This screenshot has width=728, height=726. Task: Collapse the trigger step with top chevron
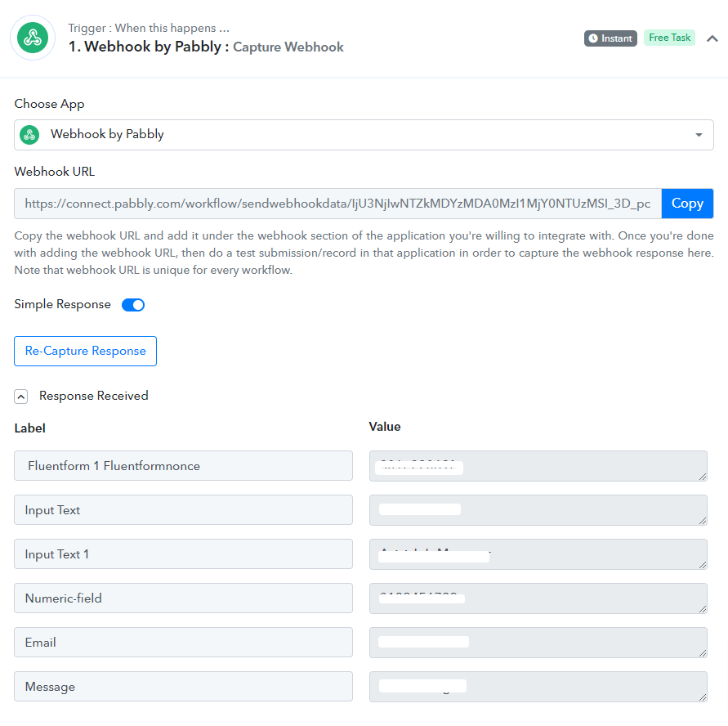click(712, 38)
